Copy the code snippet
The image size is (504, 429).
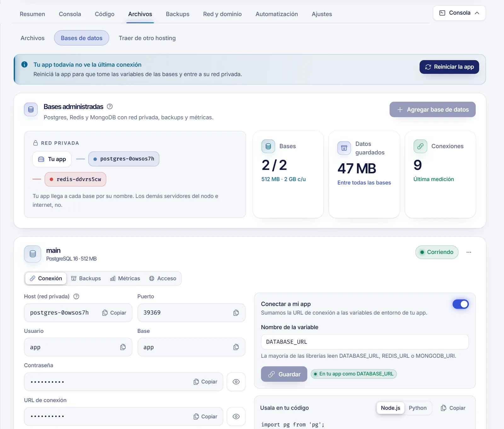pyautogui.click(x=453, y=408)
